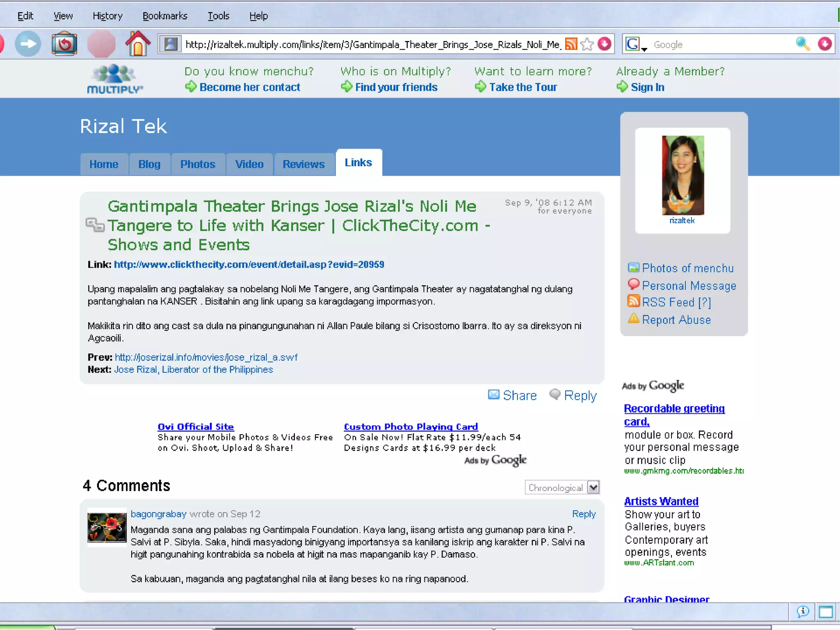
Task: Open the Blog tab
Action: pyautogui.click(x=149, y=164)
